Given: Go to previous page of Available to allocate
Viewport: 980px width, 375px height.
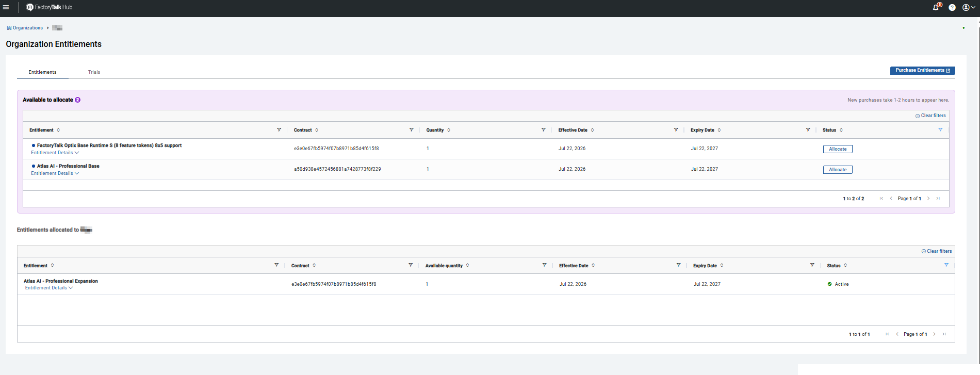Looking at the screenshot, I should point(891,199).
